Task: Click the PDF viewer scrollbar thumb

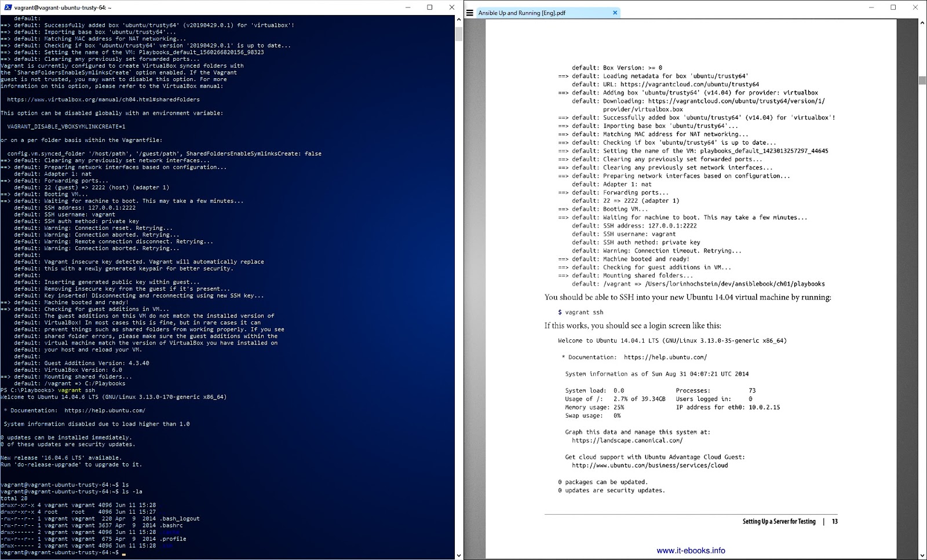Action: [922, 80]
